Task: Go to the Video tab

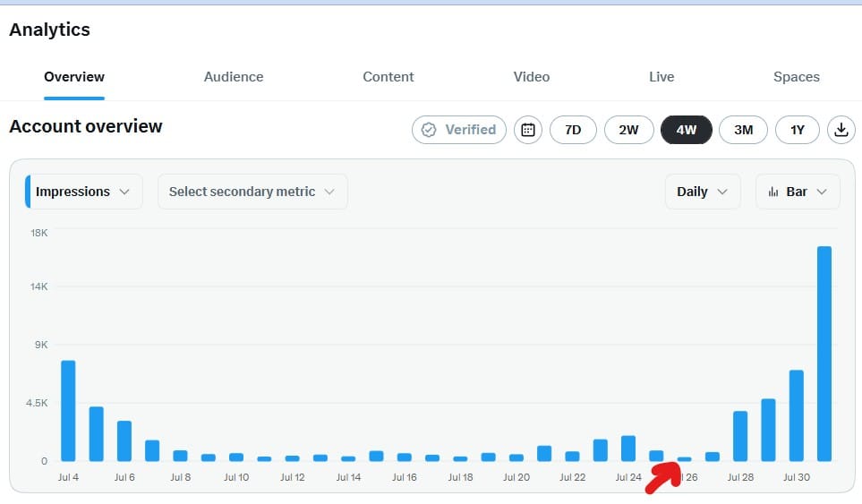Action: pos(532,77)
